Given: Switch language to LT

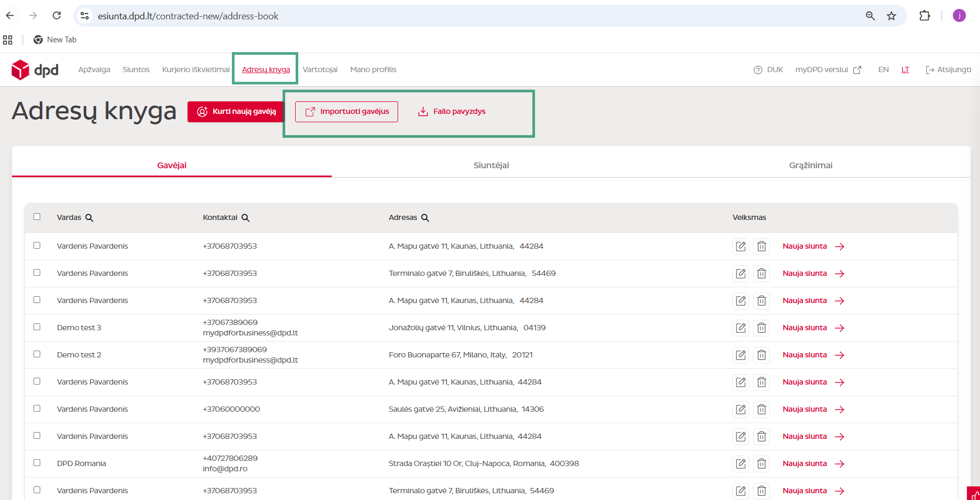Looking at the screenshot, I should 905,69.
